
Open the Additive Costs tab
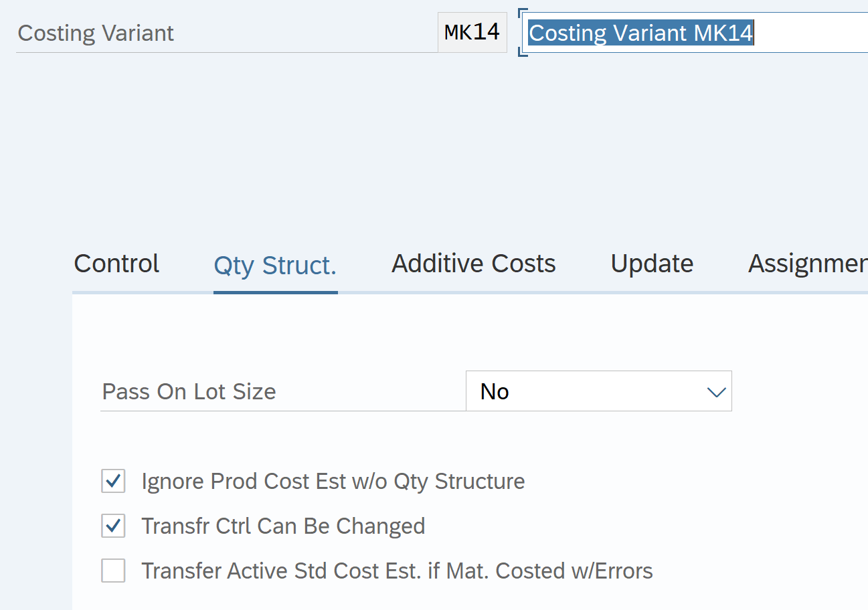tap(473, 264)
